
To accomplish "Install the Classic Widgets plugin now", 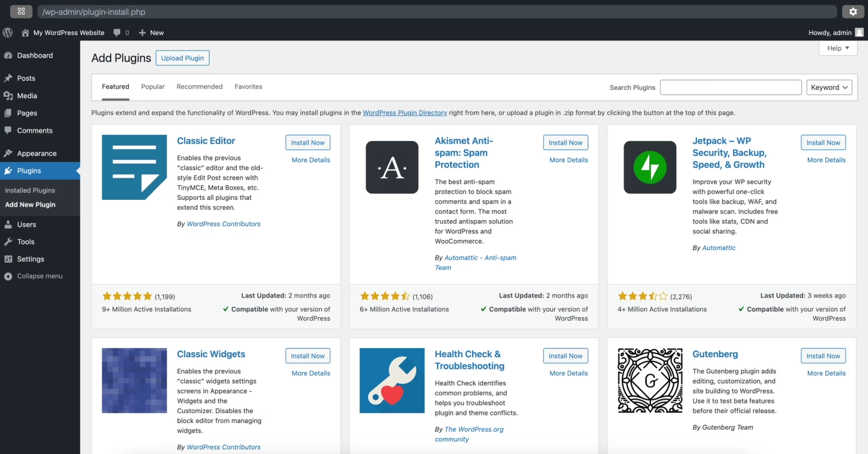I will (x=308, y=356).
